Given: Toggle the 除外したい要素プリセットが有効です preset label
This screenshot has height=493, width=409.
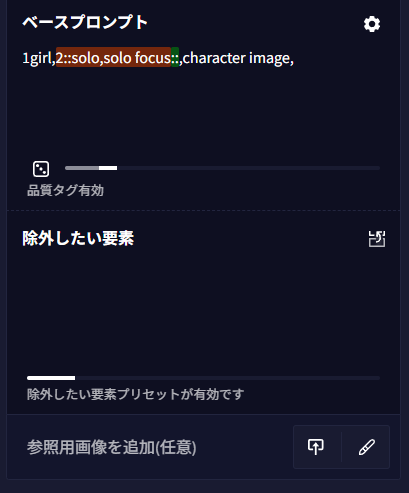Looking at the screenshot, I should pos(135,395).
